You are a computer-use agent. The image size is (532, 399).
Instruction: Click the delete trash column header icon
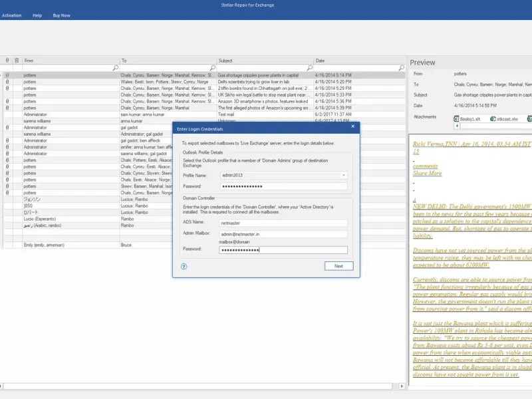(17, 61)
